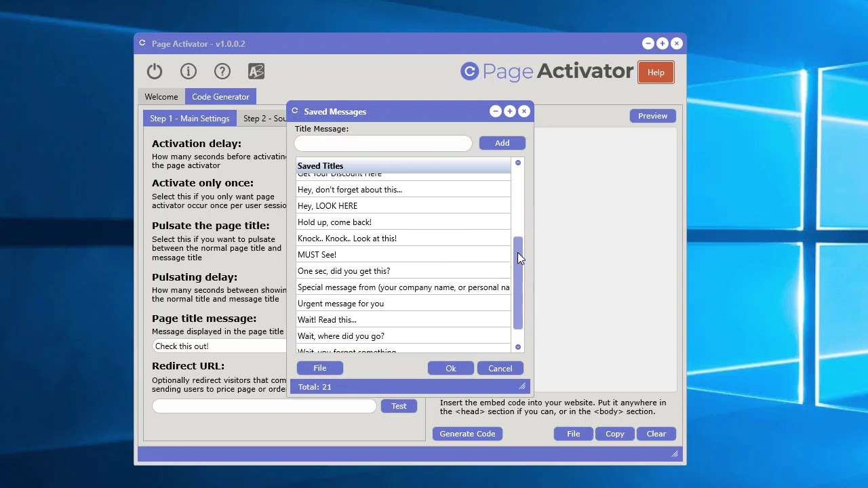The width and height of the screenshot is (868, 488).
Task: Click the Saved Messages dialog resize grip
Action: click(x=522, y=386)
